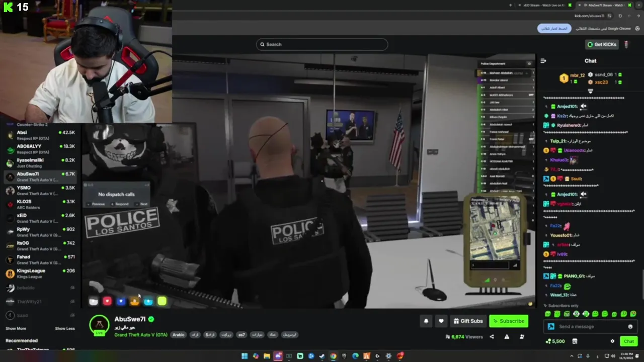Click the blue Arabic default-browser button

pos(554,29)
